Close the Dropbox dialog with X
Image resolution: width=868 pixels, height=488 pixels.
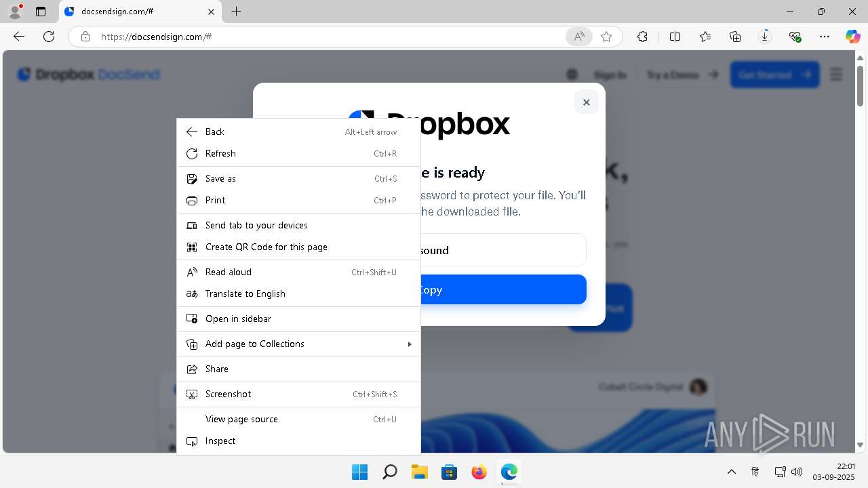coord(586,102)
